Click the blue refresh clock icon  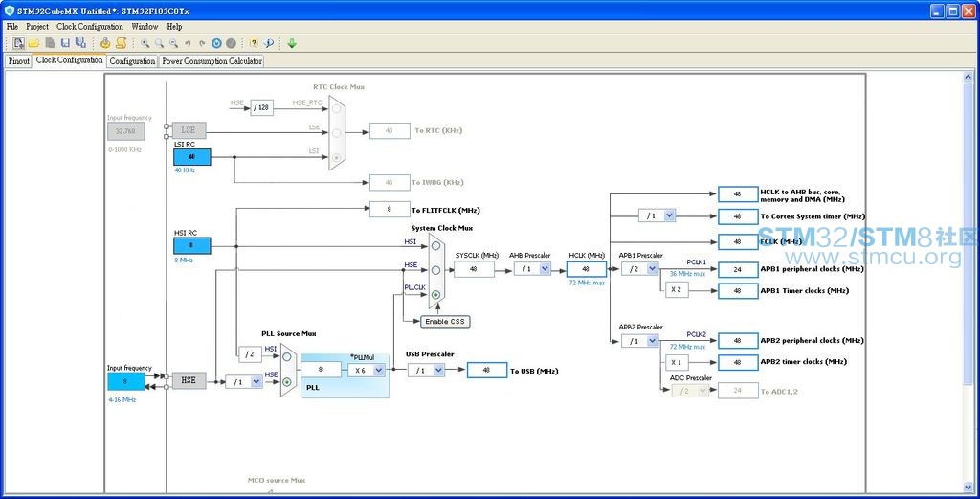[216, 43]
